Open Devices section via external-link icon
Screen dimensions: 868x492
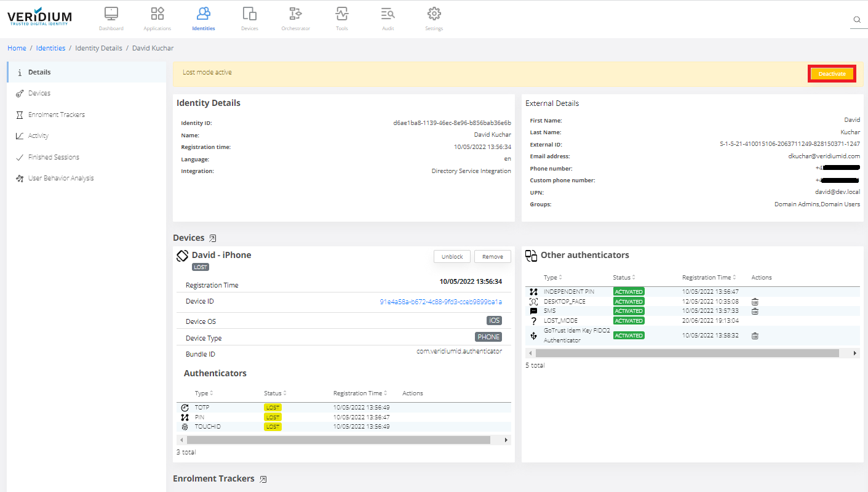(x=213, y=238)
